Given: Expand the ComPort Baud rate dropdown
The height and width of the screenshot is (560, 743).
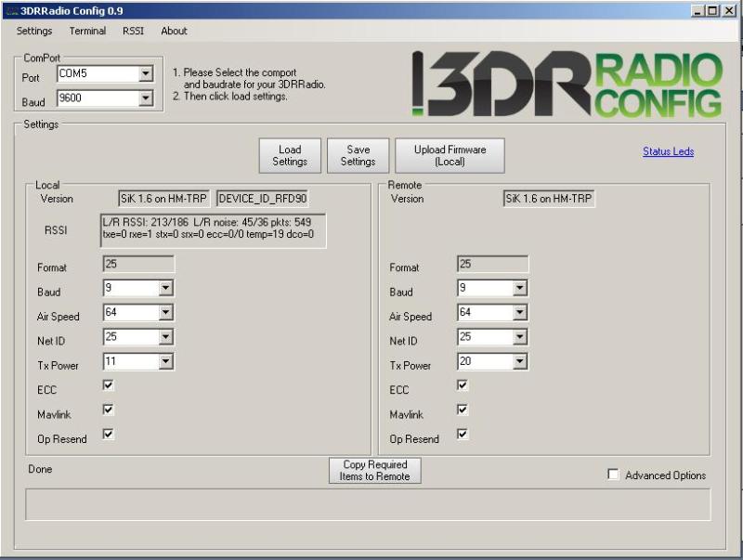Looking at the screenshot, I should pyautogui.click(x=145, y=98).
